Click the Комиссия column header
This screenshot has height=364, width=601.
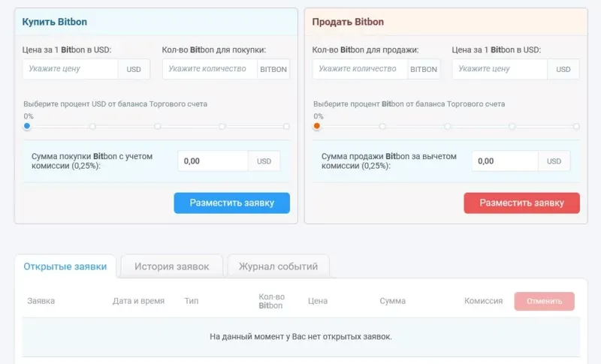483,301
